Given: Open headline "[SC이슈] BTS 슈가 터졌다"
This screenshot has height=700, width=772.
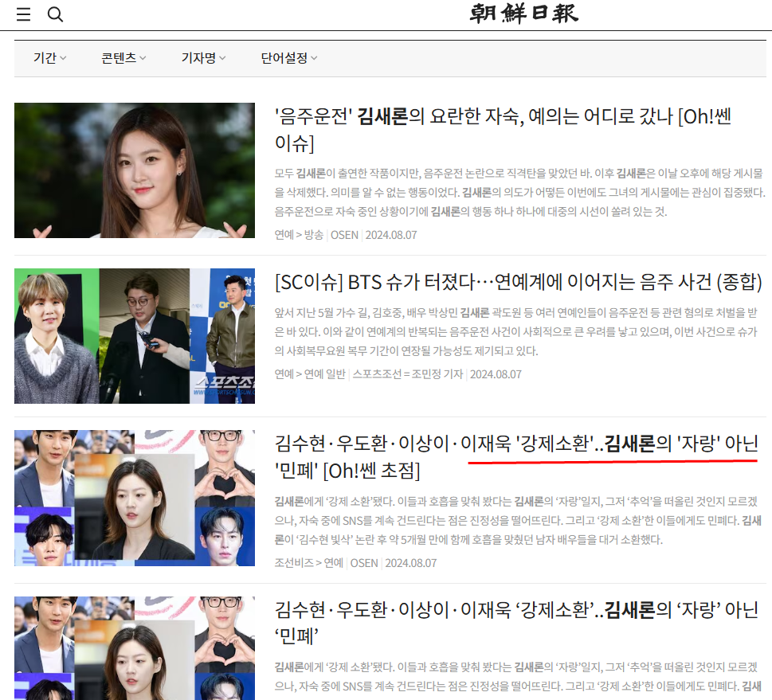Looking at the screenshot, I should pyautogui.click(x=519, y=282).
